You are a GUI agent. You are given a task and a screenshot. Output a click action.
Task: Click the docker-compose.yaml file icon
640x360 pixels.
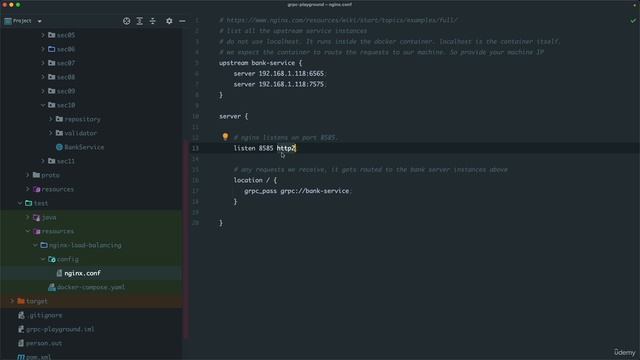pyautogui.click(x=51, y=287)
